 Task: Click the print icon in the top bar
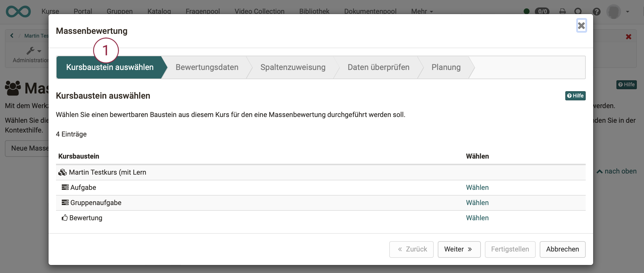pos(562,11)
